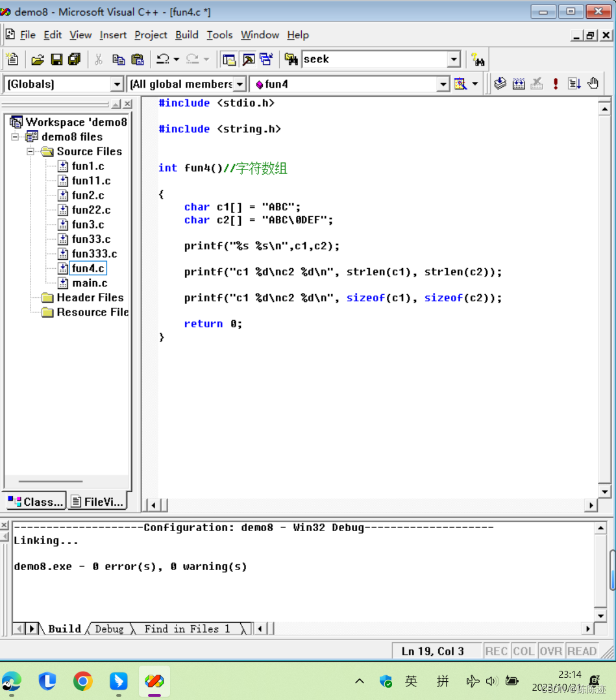Click the New Text File icon

pyautogui.click(x=12, y=59)
